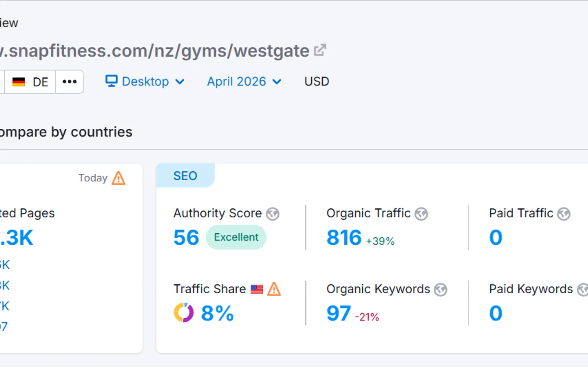This screenshot has width=588, height=368.
Task: Click the globe icon beside Paid Traffic
Action: click(564, 214)
